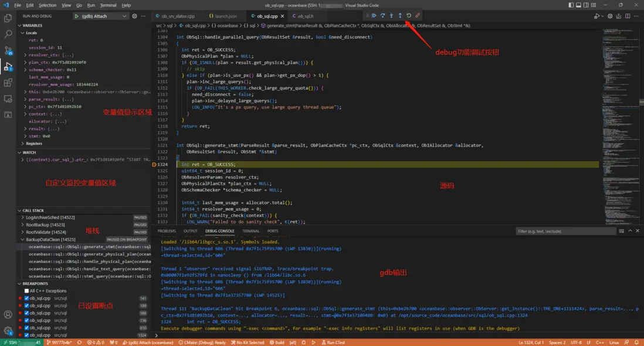Open Source Control view in activity bar
Screen dimensions: 644x346
click(x=8, y=50)
